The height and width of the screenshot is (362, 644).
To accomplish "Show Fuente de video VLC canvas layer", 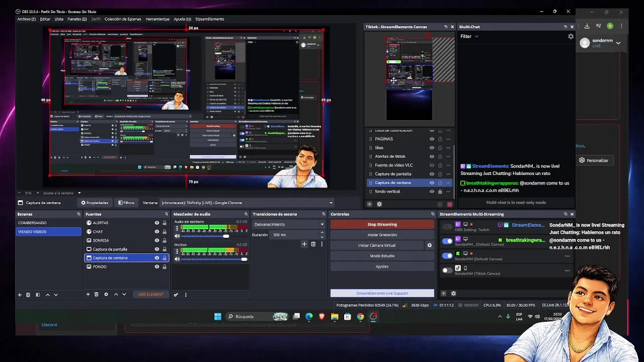I will pyautogui.click(x=432, y=165).
